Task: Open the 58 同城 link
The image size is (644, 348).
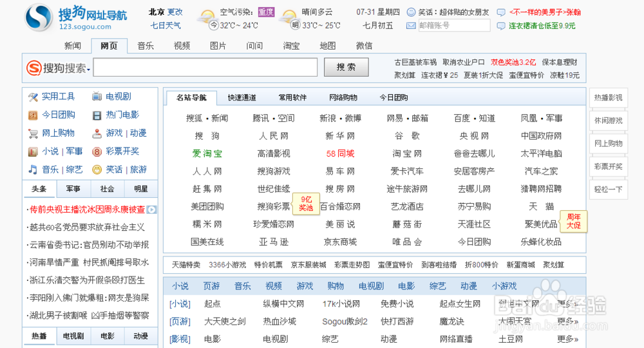Action: coord(341,153)
